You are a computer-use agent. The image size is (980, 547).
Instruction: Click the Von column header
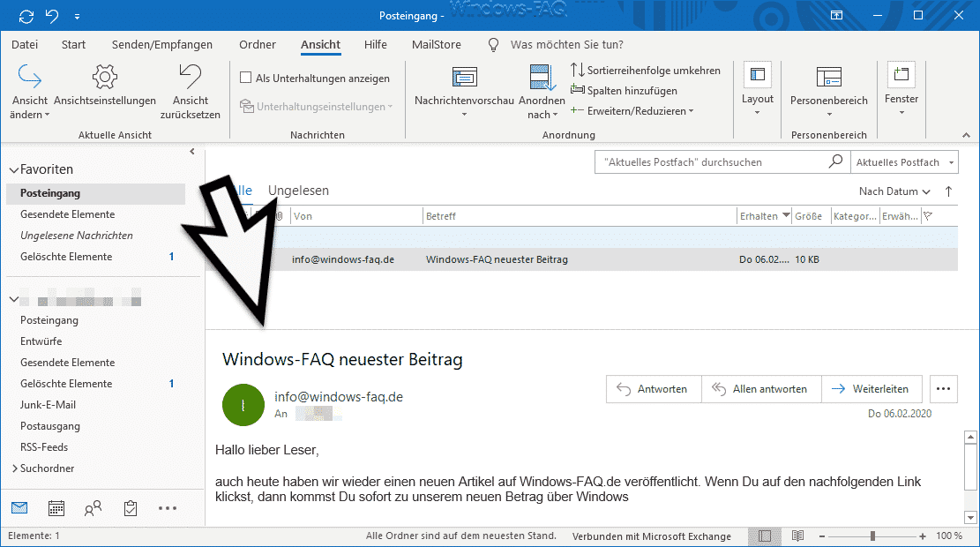[357, 216]
